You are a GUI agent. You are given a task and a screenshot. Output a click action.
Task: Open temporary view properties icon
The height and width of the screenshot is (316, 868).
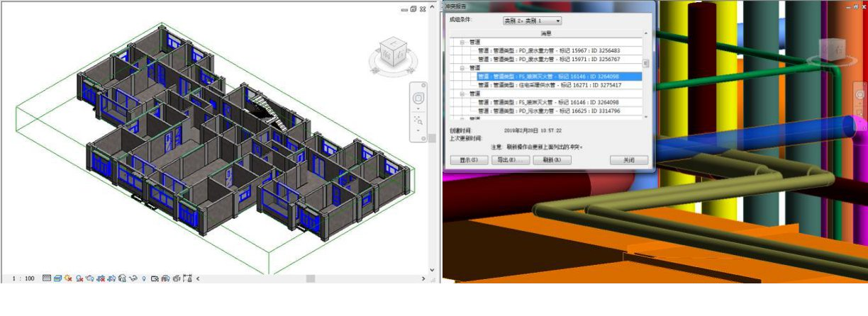[154, 278]
